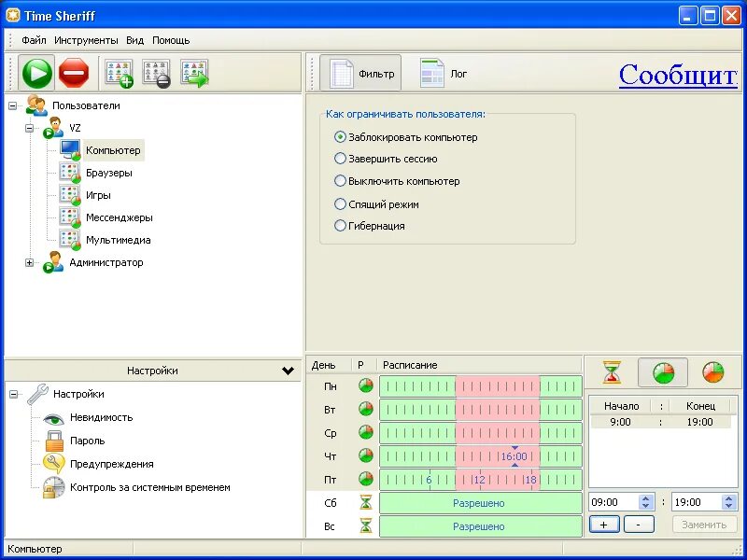Open Пароль settings lock icon
Image resolution: width=747 pixels, height=560 pixels.
[x=54, y=441]
